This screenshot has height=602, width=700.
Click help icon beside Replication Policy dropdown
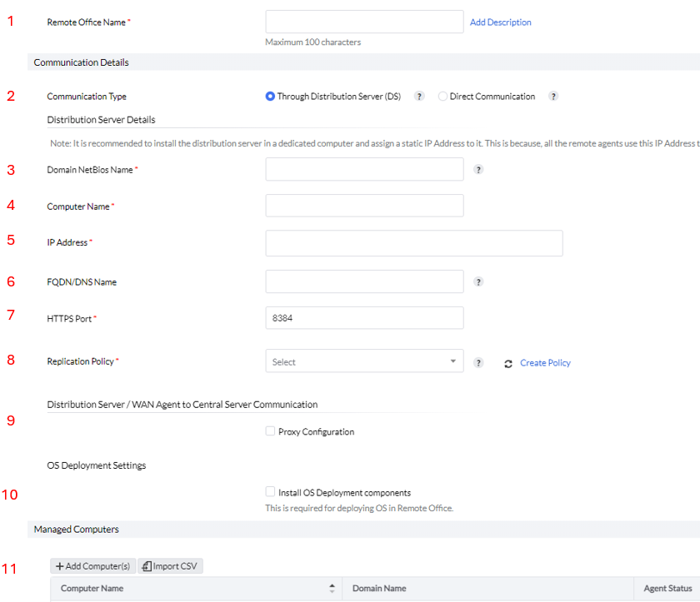click(x=478, y=363)
